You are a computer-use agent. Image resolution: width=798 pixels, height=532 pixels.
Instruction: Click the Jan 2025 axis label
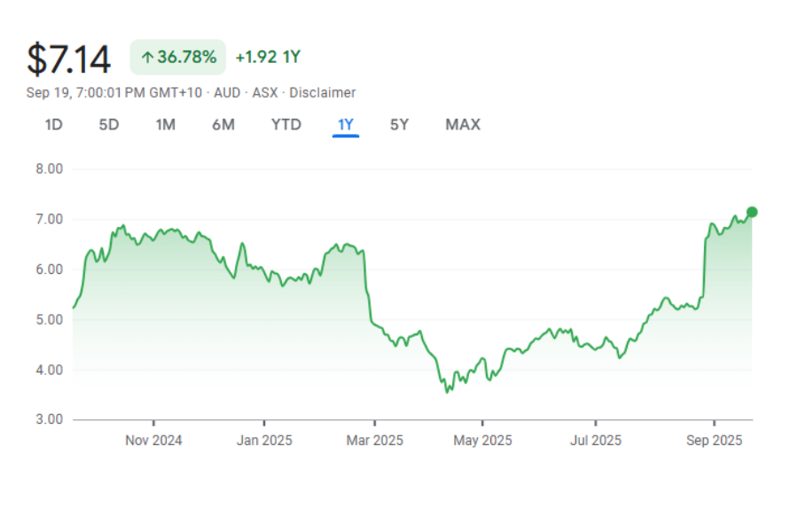coord(264,441)
